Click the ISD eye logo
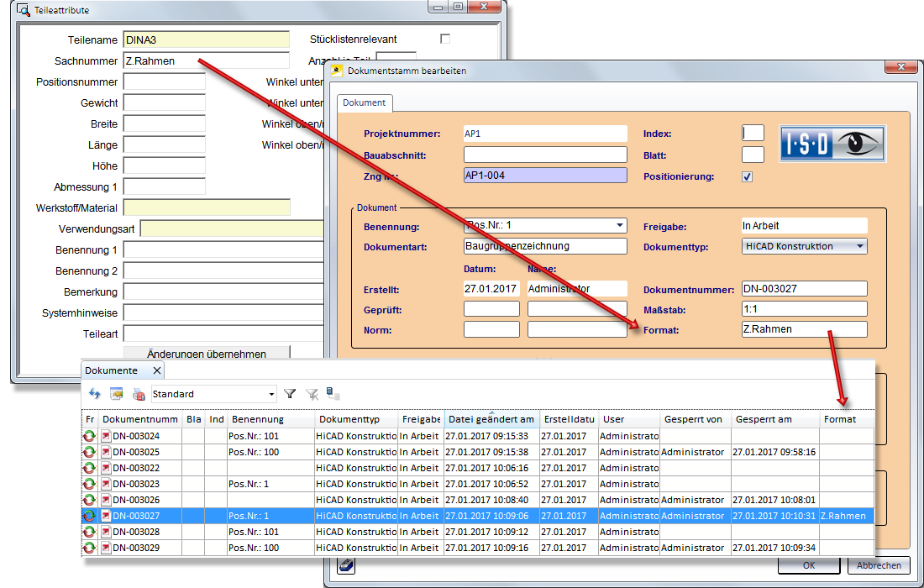This screenshot has width=924, height=588. click(832, 143)
